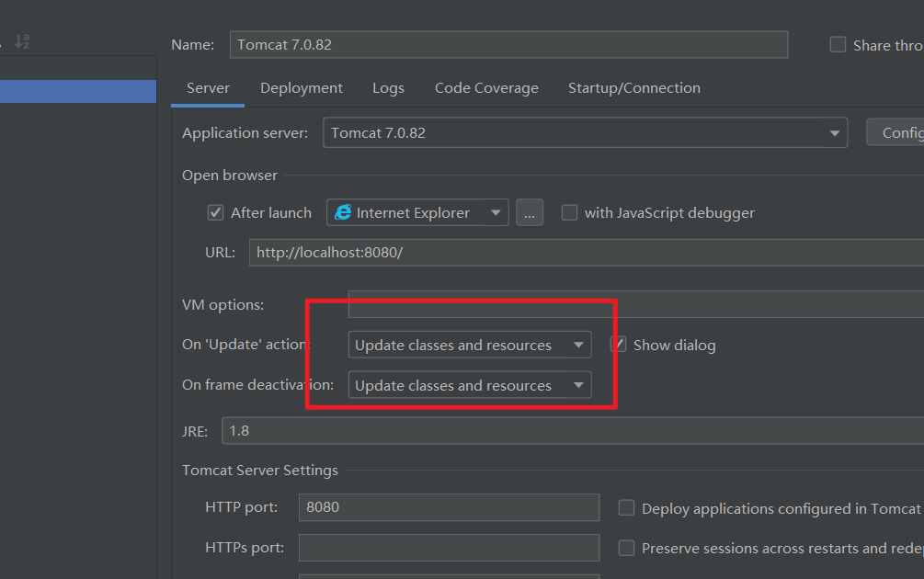Toggle the Show dialog checkbox
The width and height of the screenshot is (924, 579).
pos(619,345)
